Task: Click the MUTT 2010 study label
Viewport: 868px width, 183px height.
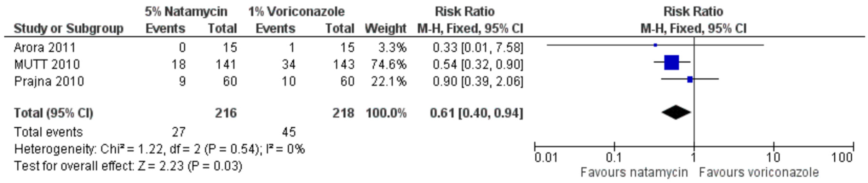Action: coord(47,65)
